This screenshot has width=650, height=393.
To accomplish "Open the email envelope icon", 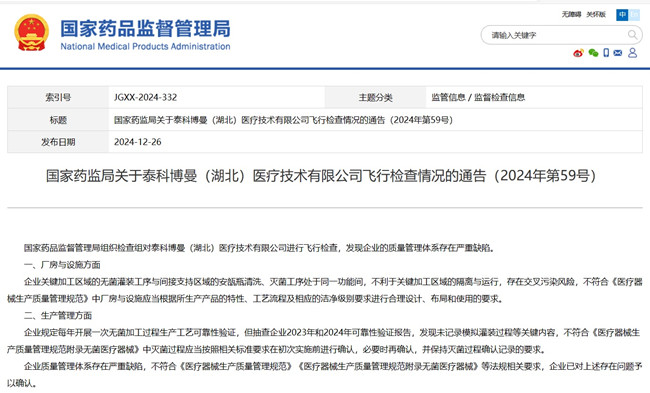I will (x=618, y=53).
